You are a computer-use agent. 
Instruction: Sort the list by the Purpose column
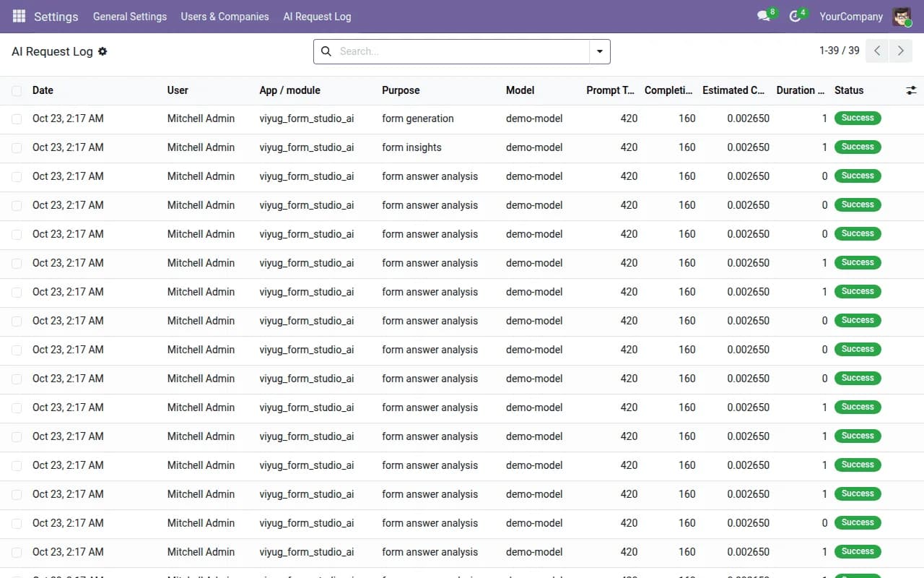click(x=401, y=90)
